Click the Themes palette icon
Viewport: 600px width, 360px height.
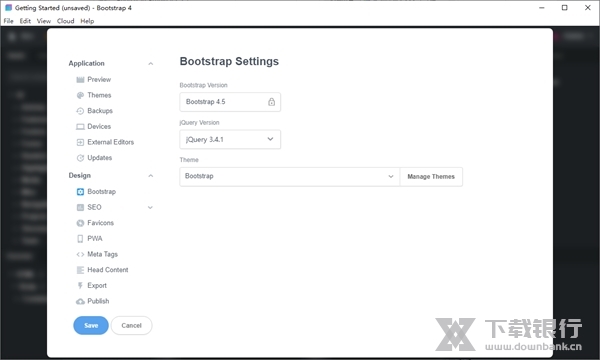coord(80,95)
